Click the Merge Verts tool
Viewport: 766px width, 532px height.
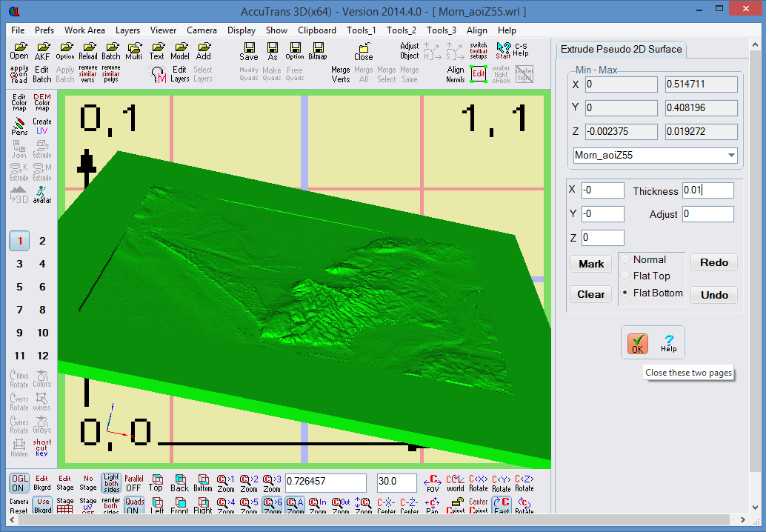click(341, 74)
